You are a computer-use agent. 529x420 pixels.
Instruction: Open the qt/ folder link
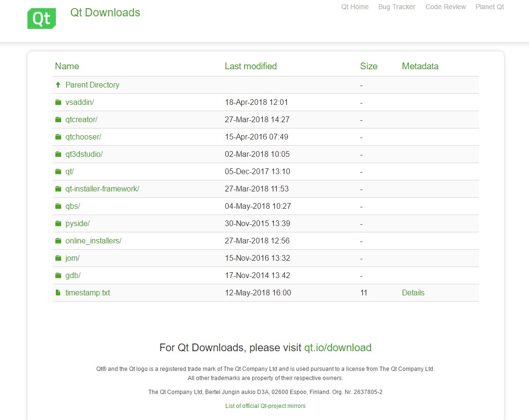pos(69,172)
